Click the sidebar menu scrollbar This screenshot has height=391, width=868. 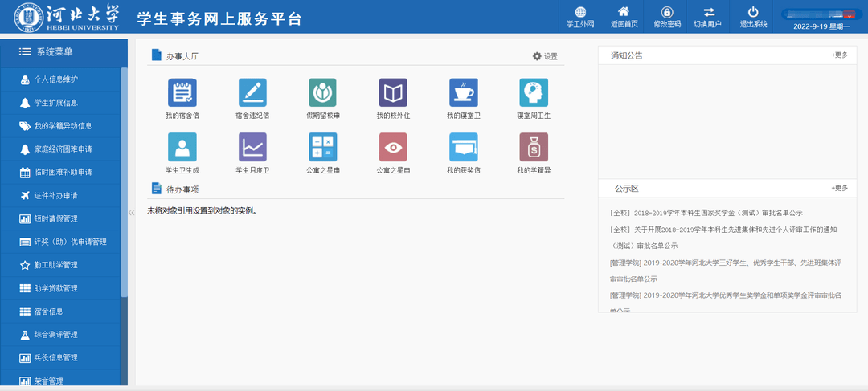click(124, 182)
